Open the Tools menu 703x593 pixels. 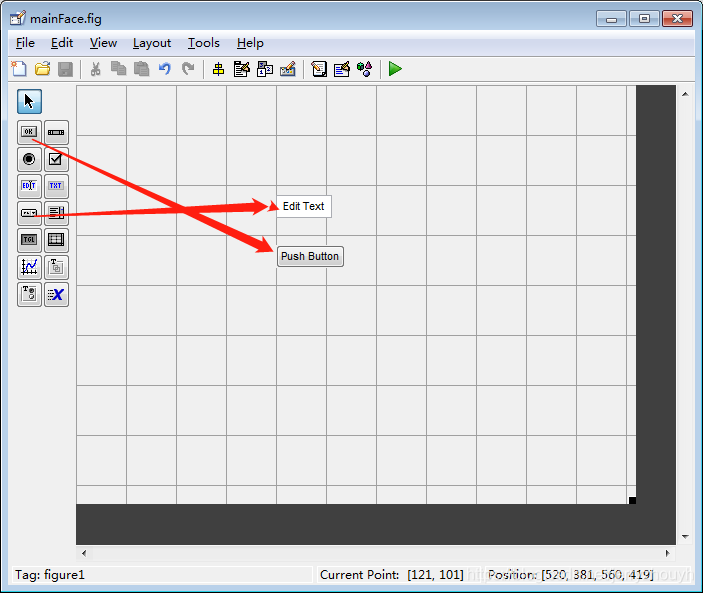point(204,43)
